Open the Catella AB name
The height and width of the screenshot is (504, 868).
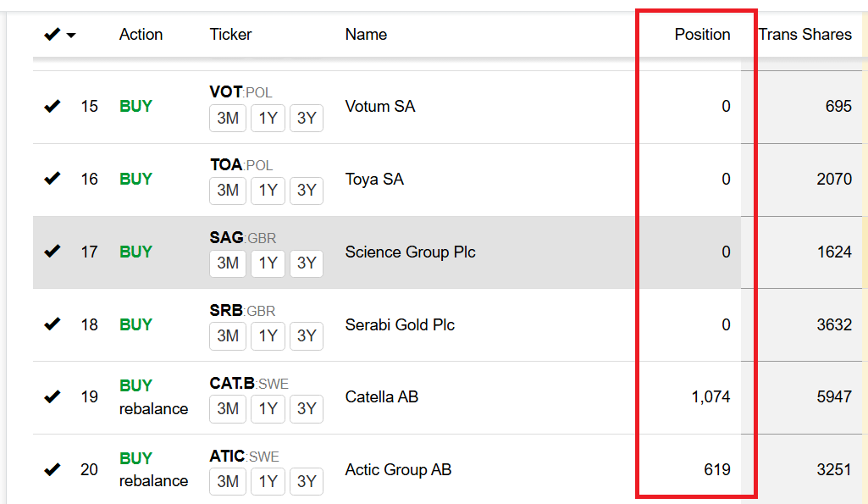tap(381, 397)
